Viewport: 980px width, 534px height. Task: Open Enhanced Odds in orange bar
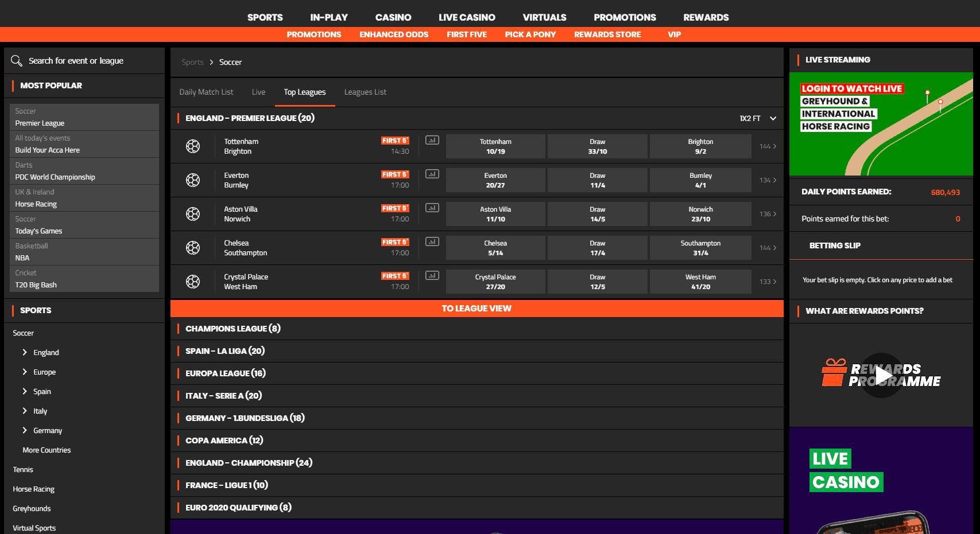[394, 34]
